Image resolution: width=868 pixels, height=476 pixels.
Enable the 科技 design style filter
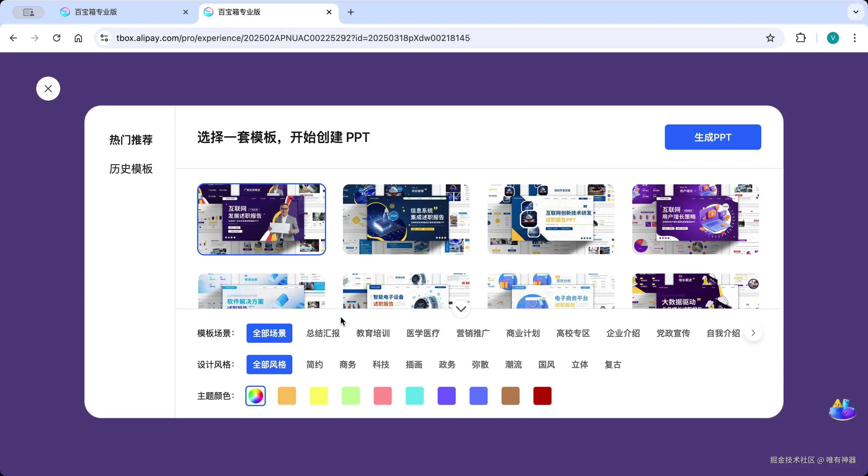point(381,365)
